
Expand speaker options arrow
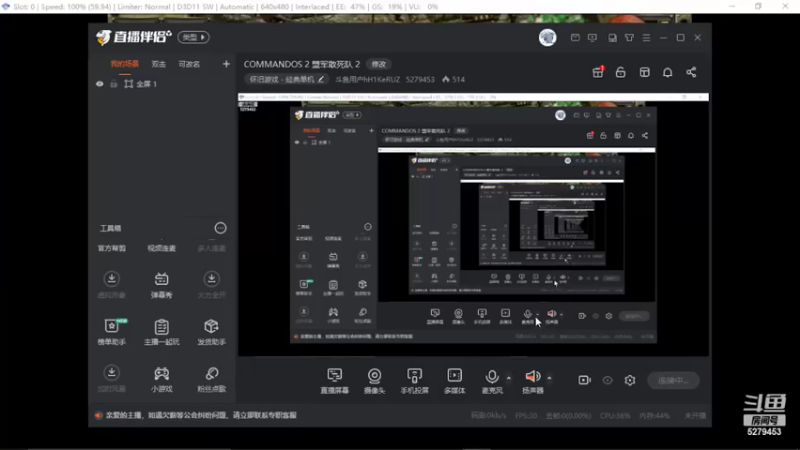[549, 378]
